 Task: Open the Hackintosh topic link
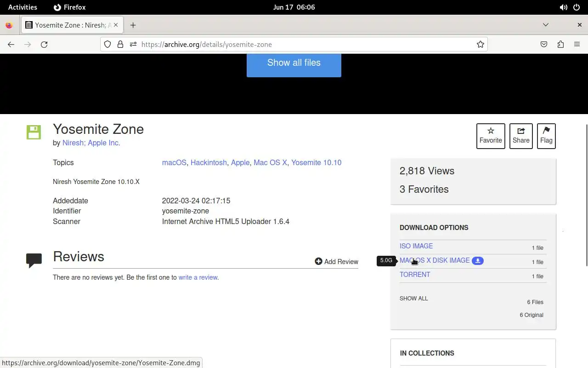point(209,163)
